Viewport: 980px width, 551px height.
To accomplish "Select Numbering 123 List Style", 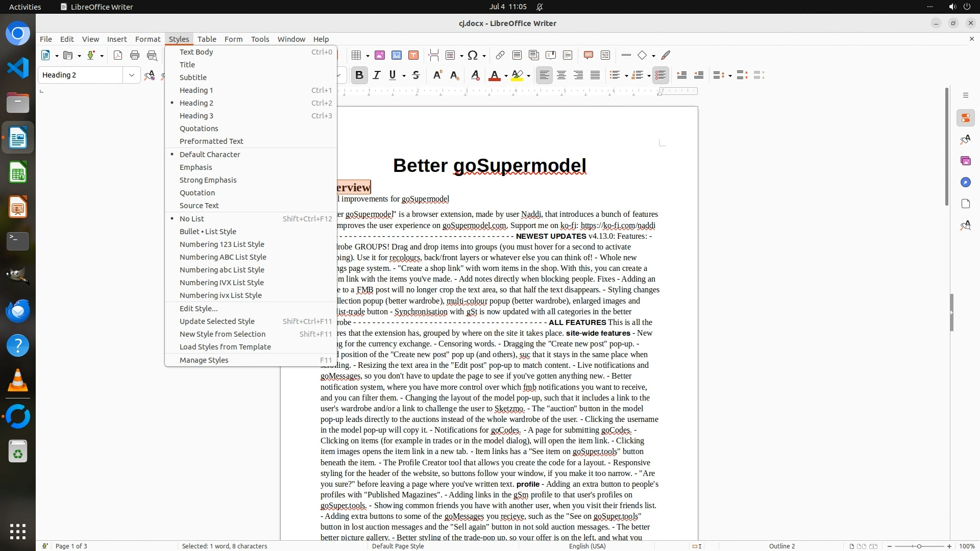I will click(222, 244).
